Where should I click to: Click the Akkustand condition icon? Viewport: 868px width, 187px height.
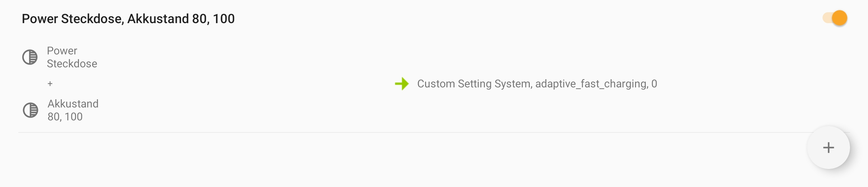tap(30, 110)
